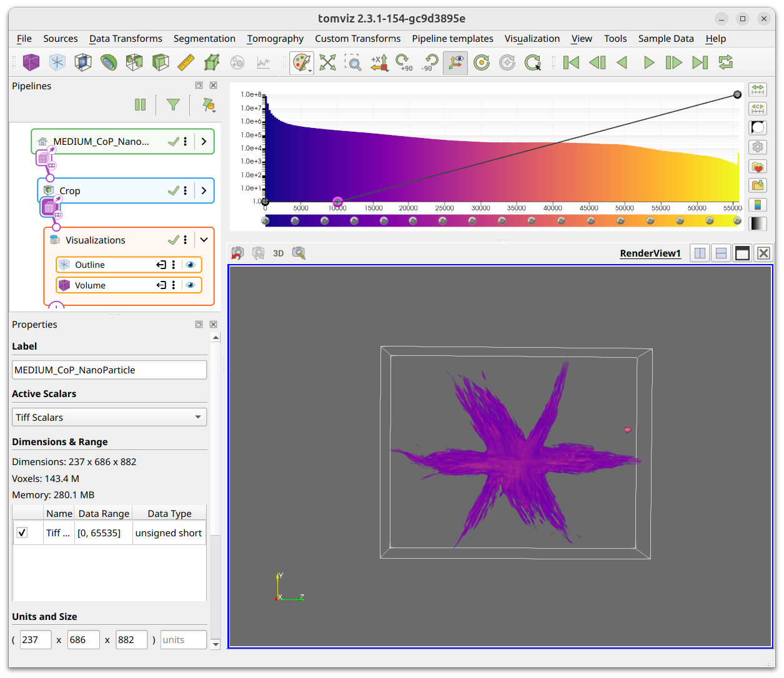Rotate the view by +90 degrees
Screen dimensions: 784x678
404,62
